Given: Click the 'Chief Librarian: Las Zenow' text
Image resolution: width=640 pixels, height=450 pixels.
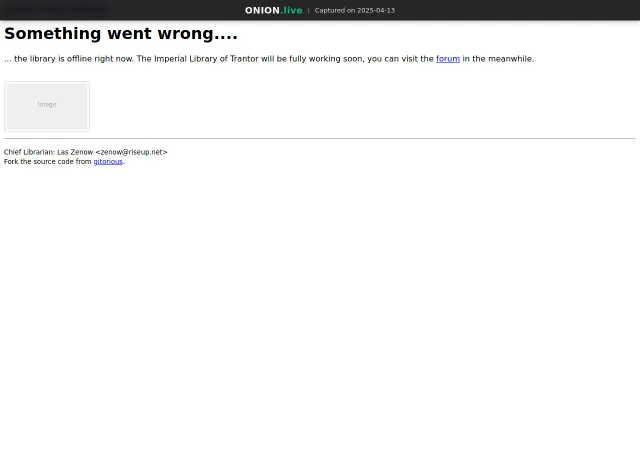Looking at the screenshot, I should click(49, 152).
